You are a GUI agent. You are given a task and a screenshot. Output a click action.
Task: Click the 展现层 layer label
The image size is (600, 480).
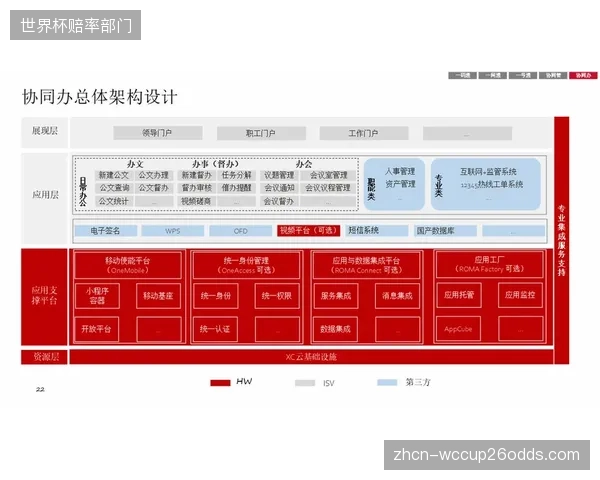coord(45,131)
